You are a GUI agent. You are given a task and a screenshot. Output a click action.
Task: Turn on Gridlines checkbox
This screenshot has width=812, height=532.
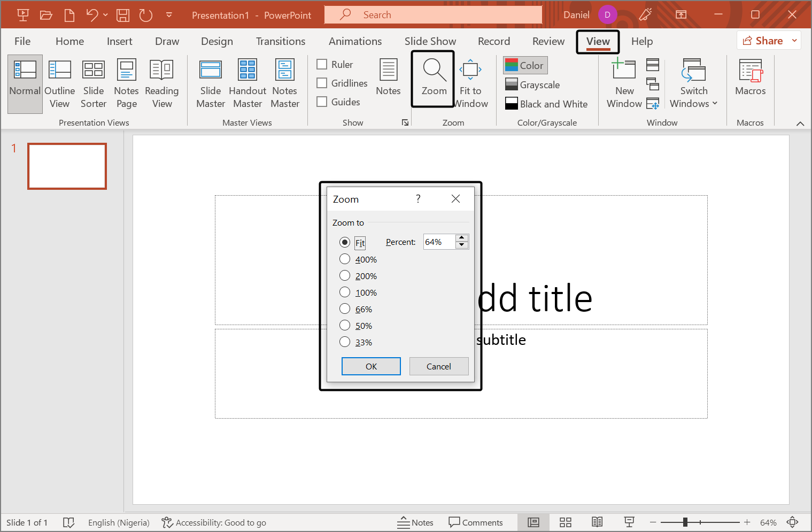(x=322, y=83)
